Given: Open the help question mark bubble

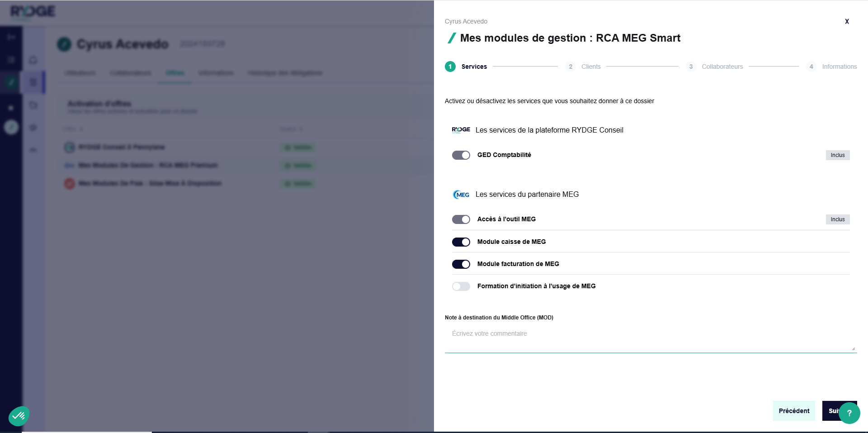Looking at the screenshot, I should click(x=849, y=413).
